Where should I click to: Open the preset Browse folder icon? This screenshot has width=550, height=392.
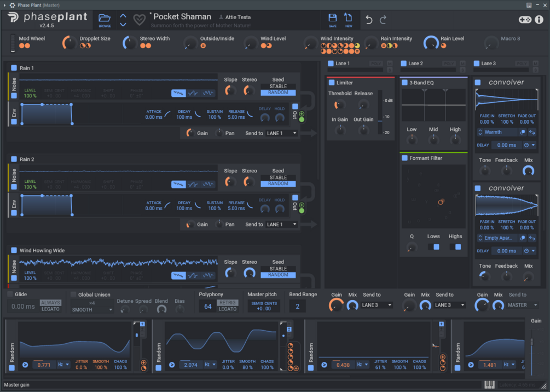pos(105,18)
